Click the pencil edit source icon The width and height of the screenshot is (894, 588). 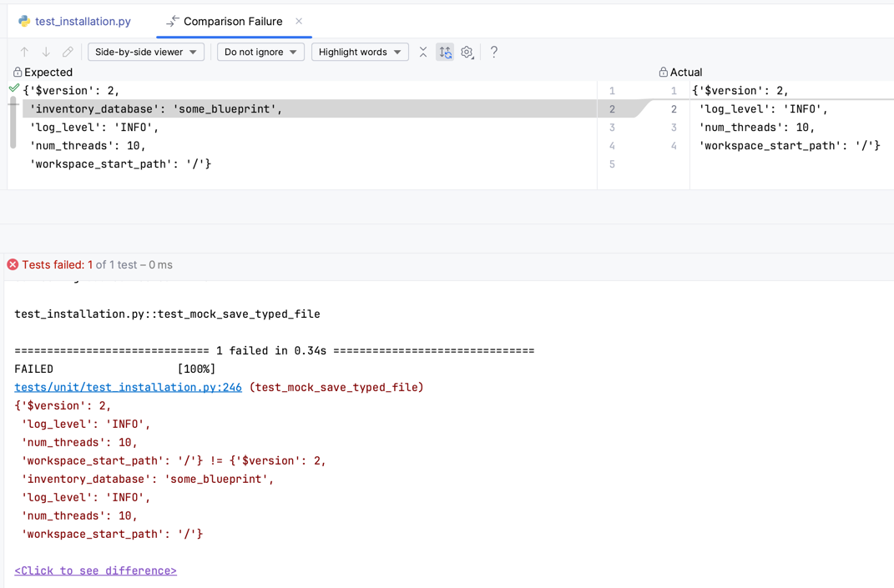[68, 52]
